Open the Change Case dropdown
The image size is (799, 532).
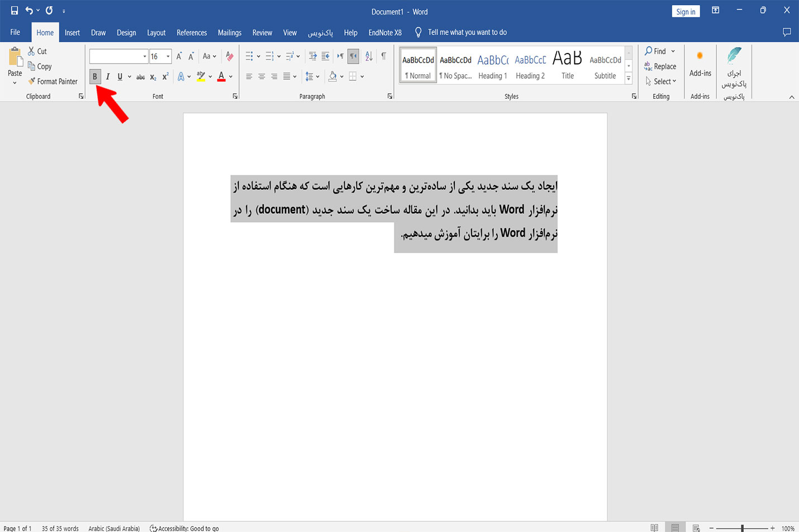pos(210,56)
